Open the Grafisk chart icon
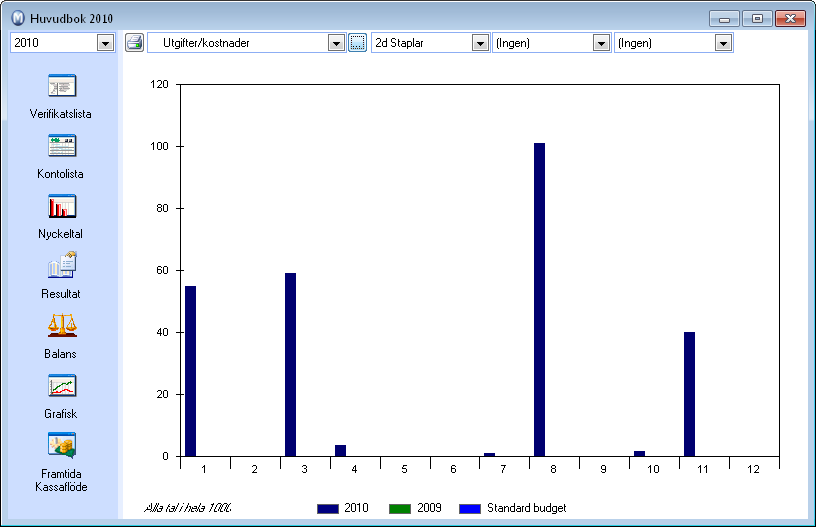Screen dimensions: 816x527 point(62,385)
